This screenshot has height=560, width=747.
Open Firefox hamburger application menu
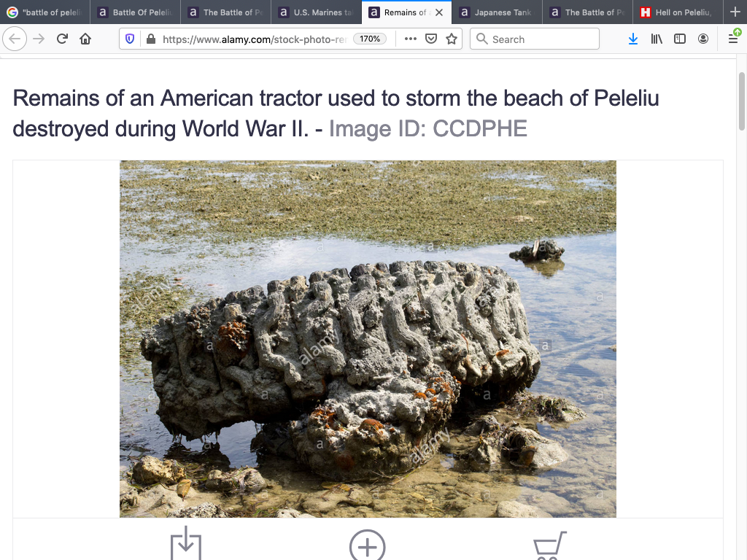[x=734, y=38]
